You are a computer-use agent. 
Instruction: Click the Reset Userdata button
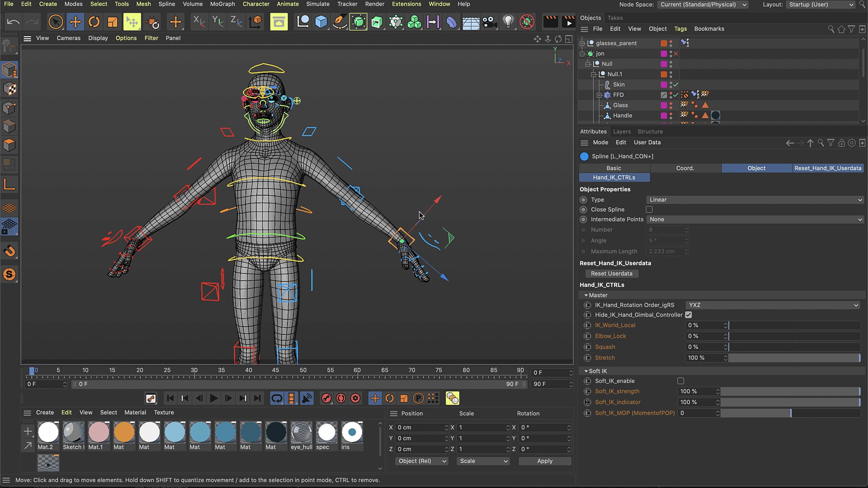point(612,274)
